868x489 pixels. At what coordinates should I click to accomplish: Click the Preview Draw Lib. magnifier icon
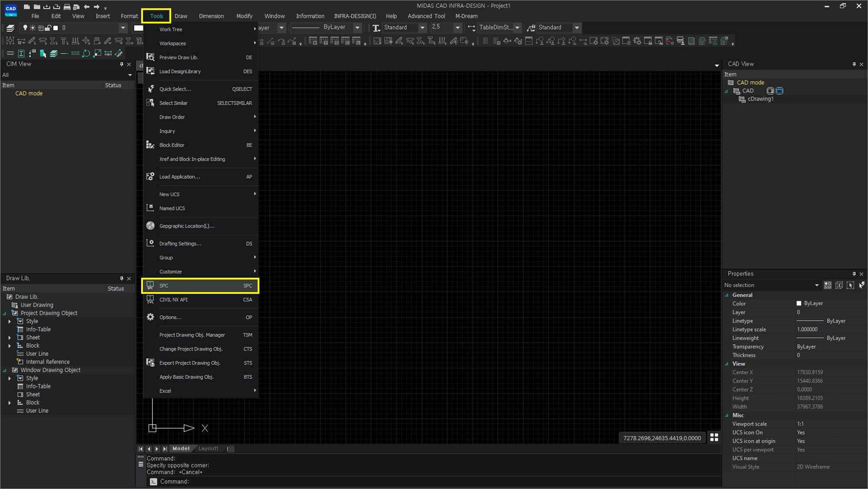click(150, 57)
